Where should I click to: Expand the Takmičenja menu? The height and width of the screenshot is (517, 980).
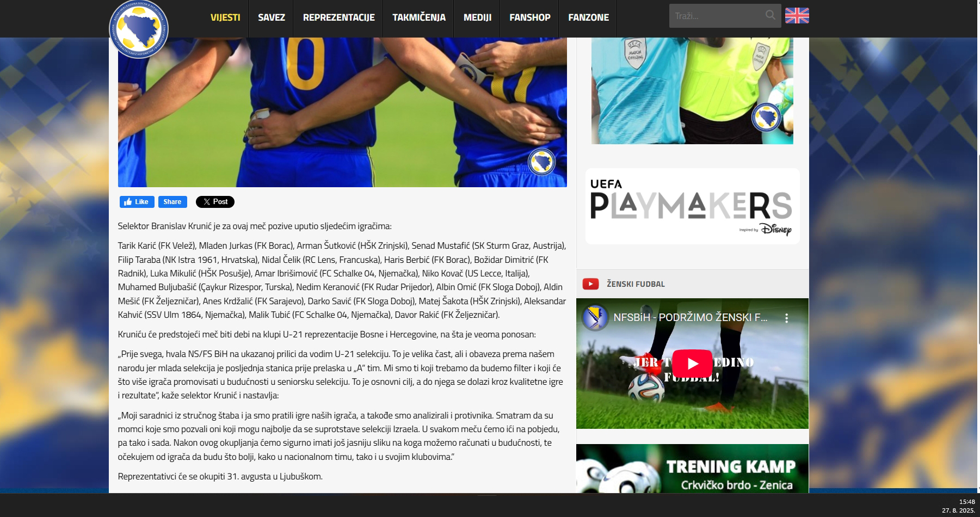419,17
